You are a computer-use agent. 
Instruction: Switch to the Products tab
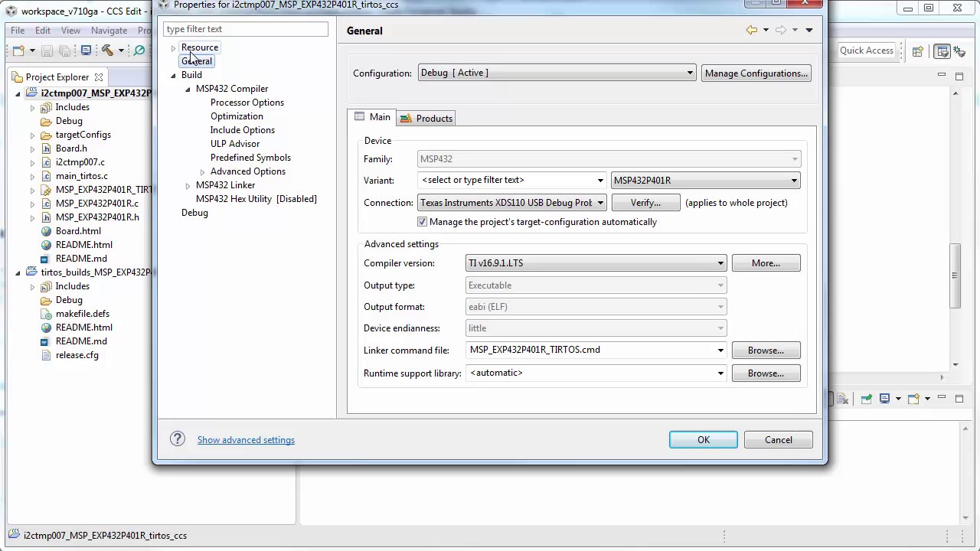click(426, 118)
